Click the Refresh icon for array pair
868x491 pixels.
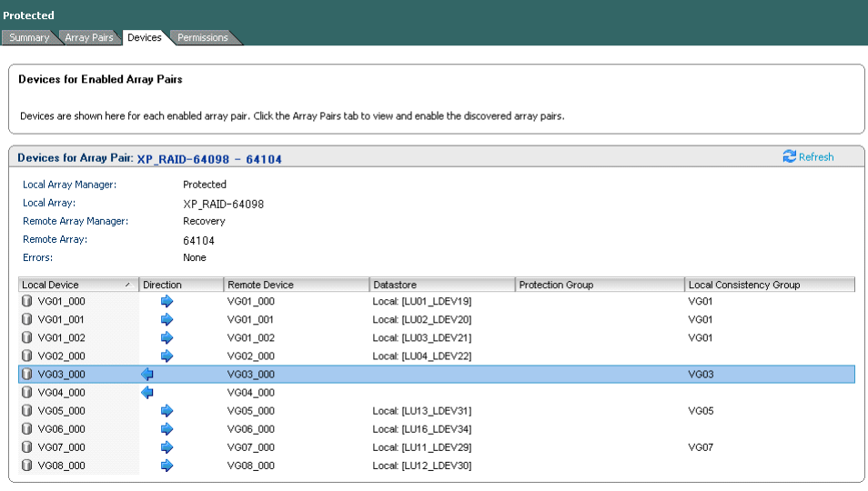tap(789, 157)
